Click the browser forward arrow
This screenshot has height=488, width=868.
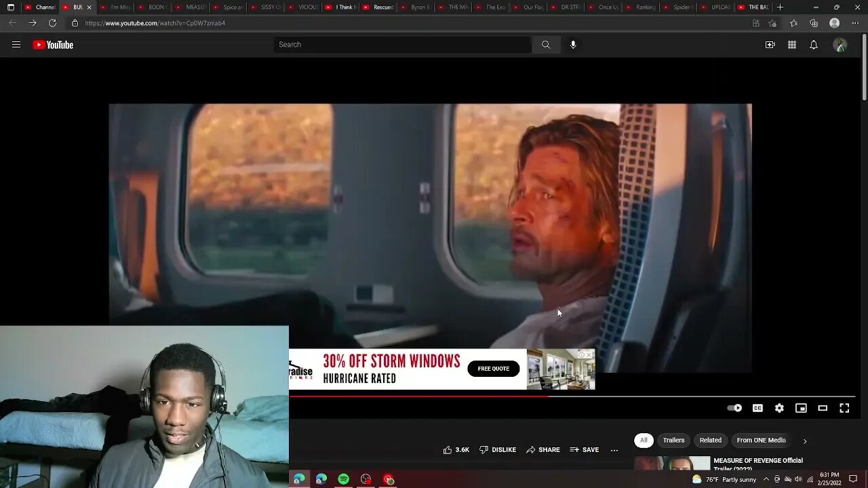click(32, 23)
